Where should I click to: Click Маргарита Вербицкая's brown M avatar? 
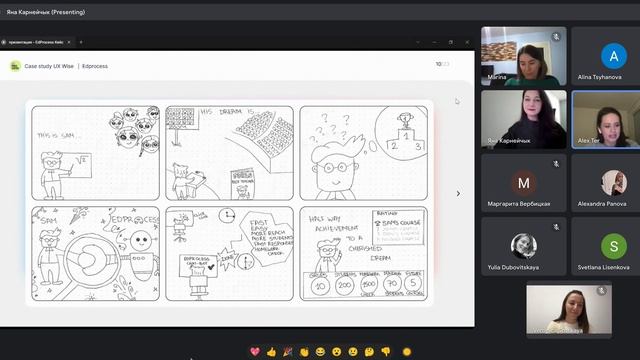coord(524,183)
